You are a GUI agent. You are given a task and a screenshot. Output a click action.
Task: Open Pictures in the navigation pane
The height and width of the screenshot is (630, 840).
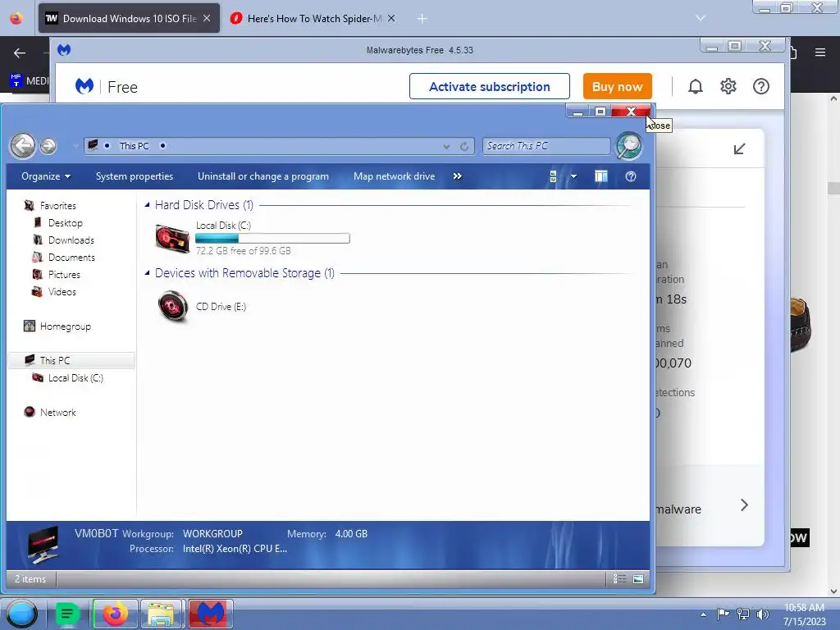pyautogui.click(x=64, y=274)
